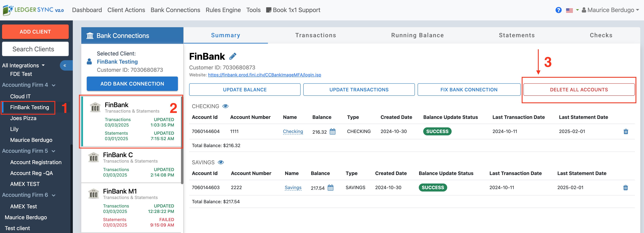
Task: Switch to the Running Balance tab
Action: click(x=417, y=35)
